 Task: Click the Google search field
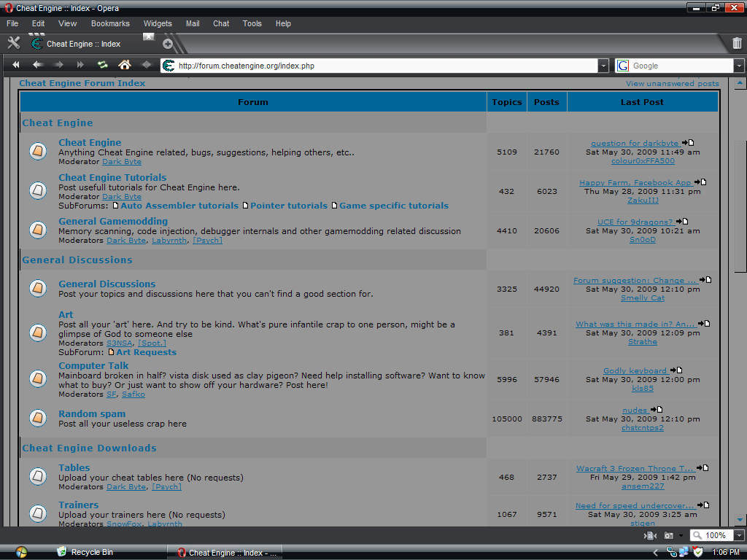click(x=682, y=66)
